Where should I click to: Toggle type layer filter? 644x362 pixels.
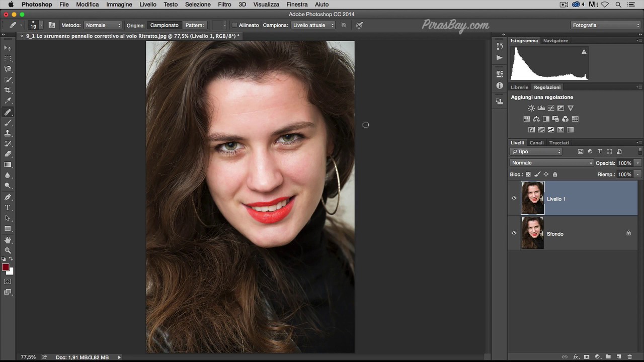600,151
